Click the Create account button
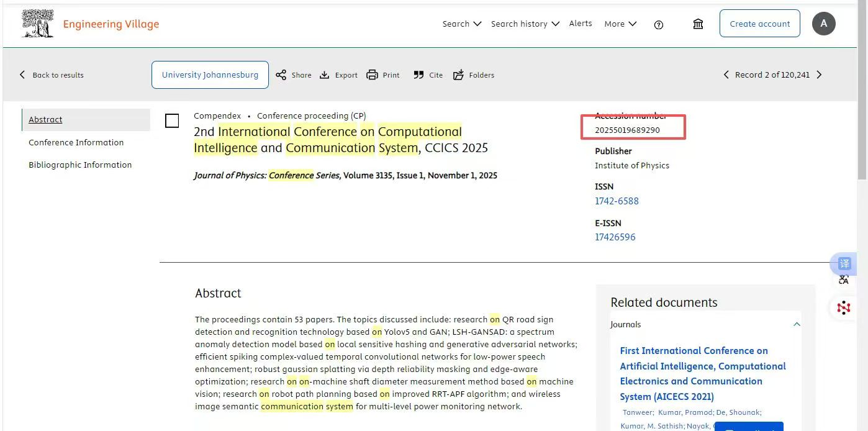 click(x=759, y=24)
